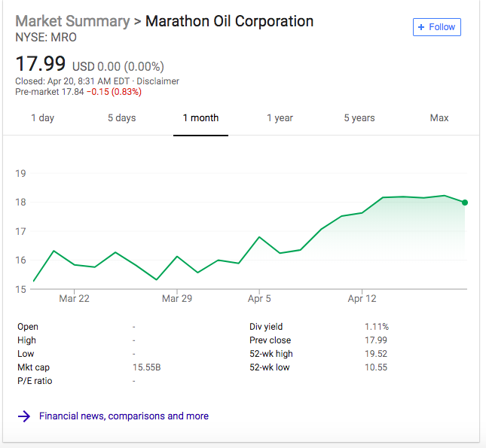Click the High label in stats
The image size is (486, 448).
pyautogui.click(x=26, y=340)
